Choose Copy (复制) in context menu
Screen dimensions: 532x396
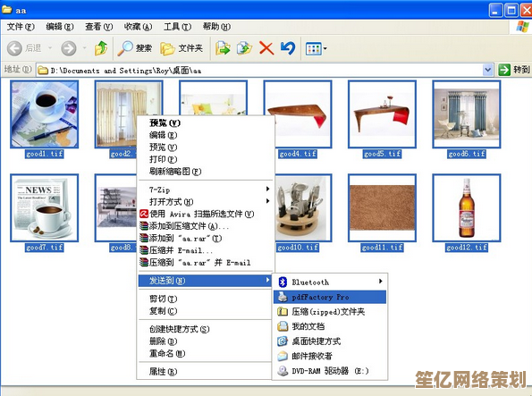206,311
